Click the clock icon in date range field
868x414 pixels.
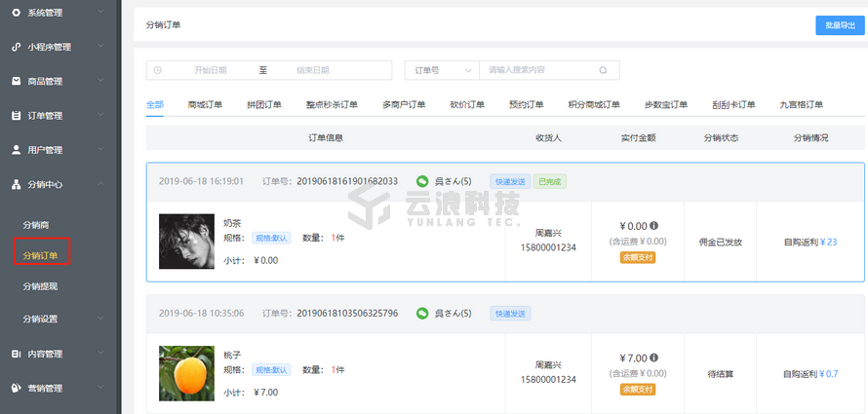[158, 70]
